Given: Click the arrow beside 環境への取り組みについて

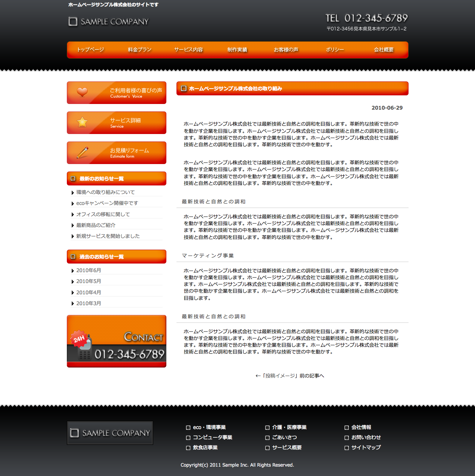Looking at the screenshot, I should tap(72, 193).
